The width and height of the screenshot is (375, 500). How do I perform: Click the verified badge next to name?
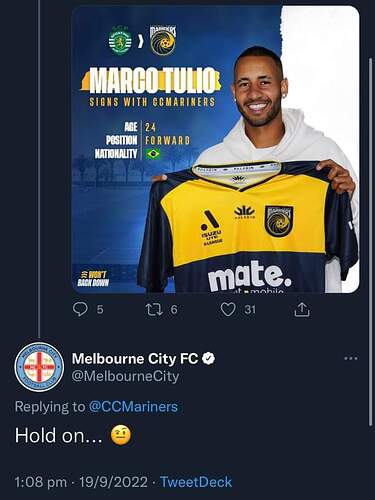209,359
